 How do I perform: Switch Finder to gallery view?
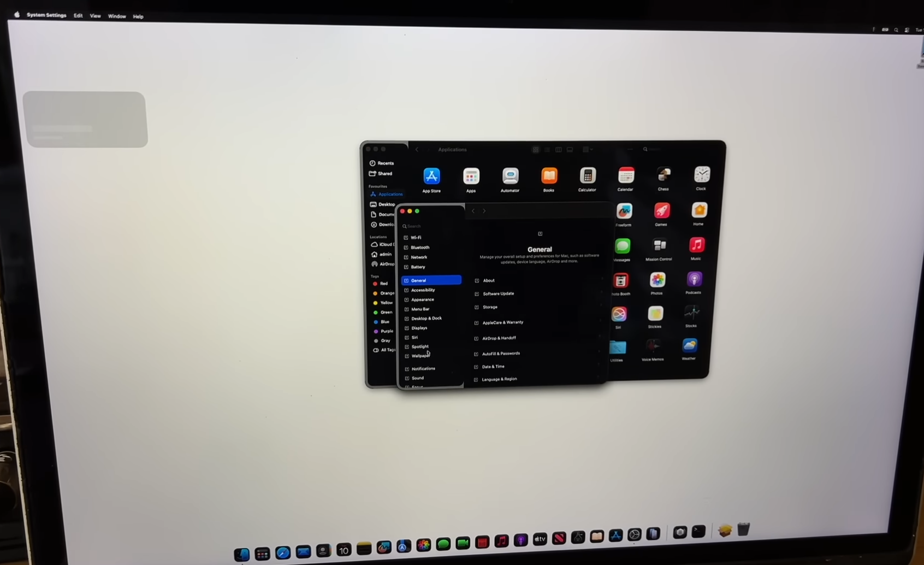pos(570,150)
